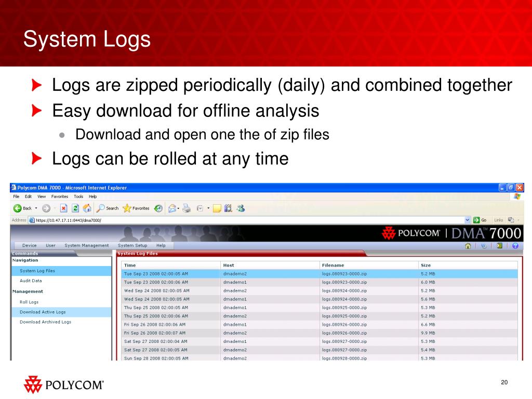Screen dimensions: 532x399
Task: Click the Print icon in toolbar
Action: click(187, 208)
